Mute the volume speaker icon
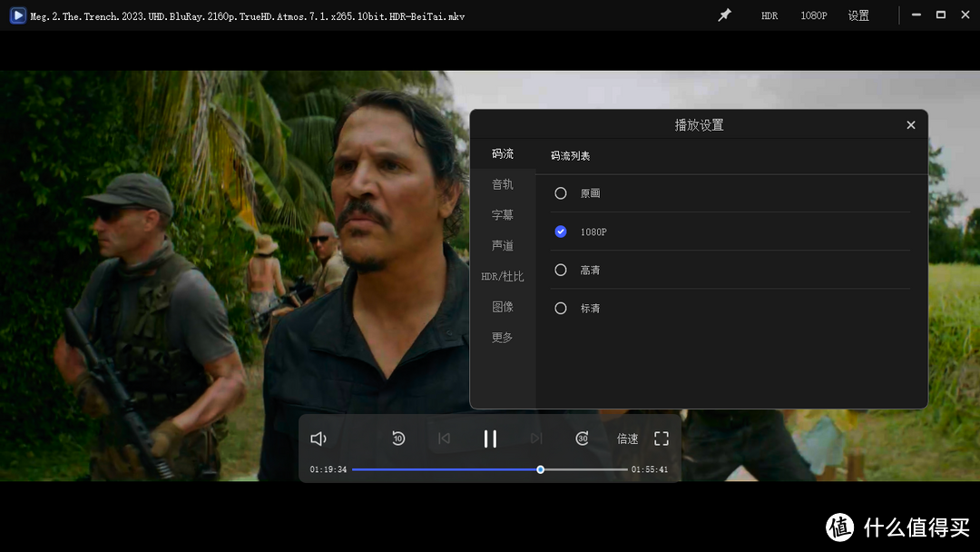This screenshot has width=980, height=552. 318,439
